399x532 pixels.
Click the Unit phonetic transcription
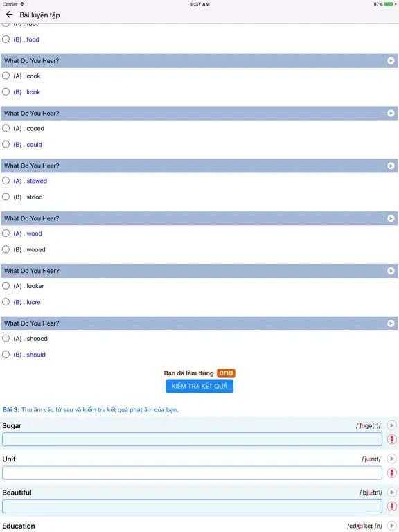coord(371,459)
